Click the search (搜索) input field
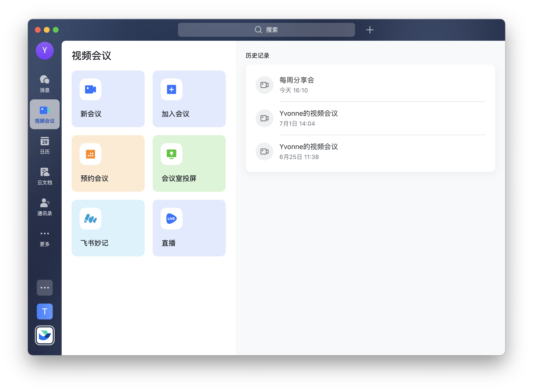This screenshot has width=533, height=392. coord(266,30)
